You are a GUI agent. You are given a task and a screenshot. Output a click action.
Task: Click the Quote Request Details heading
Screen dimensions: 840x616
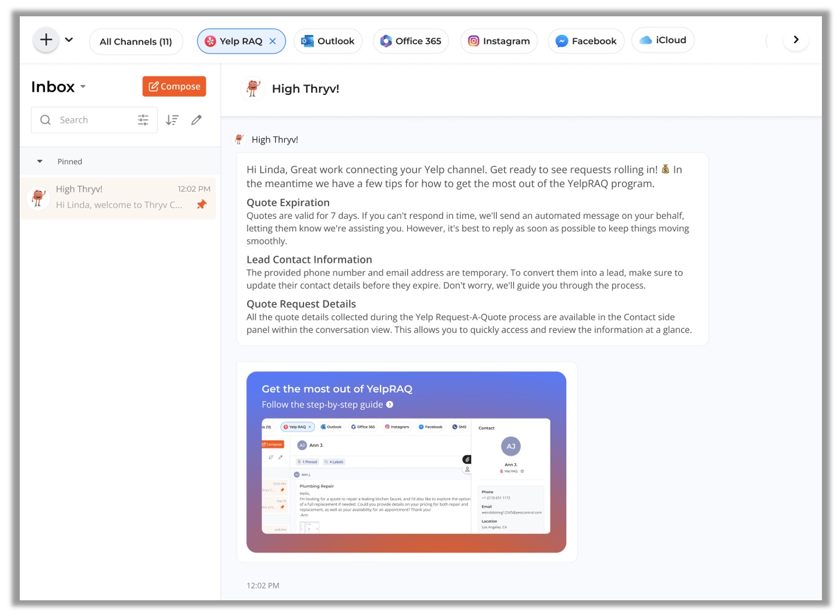[x=301, y=304]
